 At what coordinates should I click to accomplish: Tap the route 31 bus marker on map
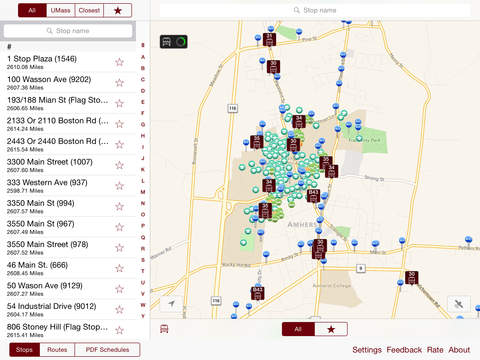269,39
